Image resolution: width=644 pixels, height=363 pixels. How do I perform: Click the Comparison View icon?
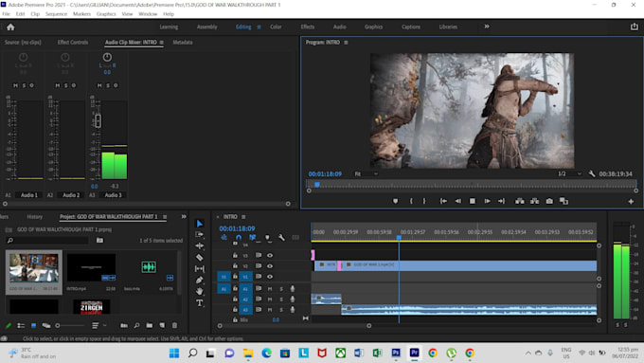coord(563,201)
